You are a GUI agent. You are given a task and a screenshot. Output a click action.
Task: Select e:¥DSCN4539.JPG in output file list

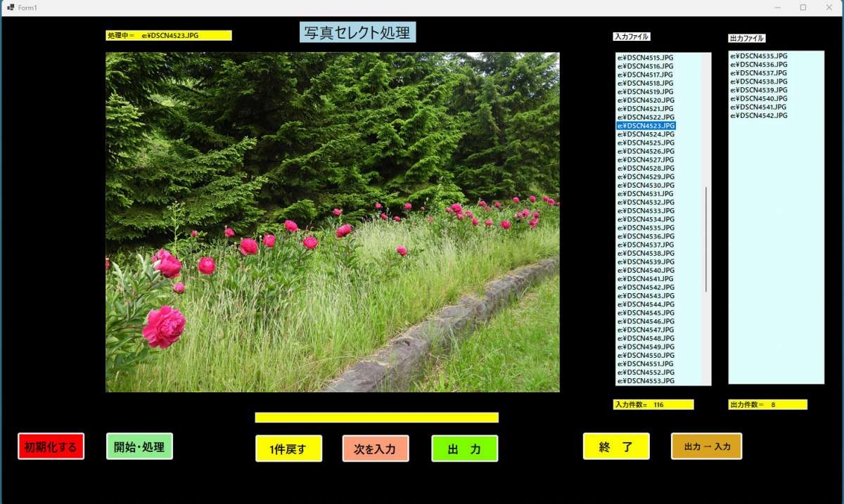[758, 90]
